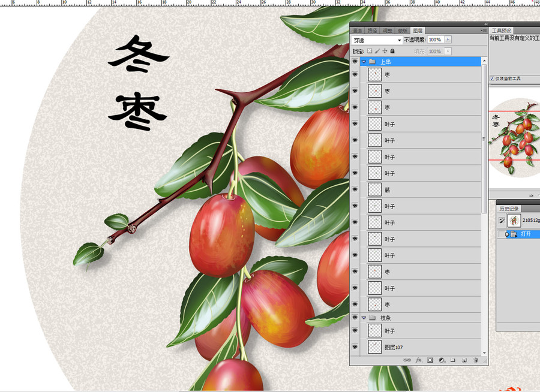
Task: Select layer named 图层107
Action: tap(394, 347)
